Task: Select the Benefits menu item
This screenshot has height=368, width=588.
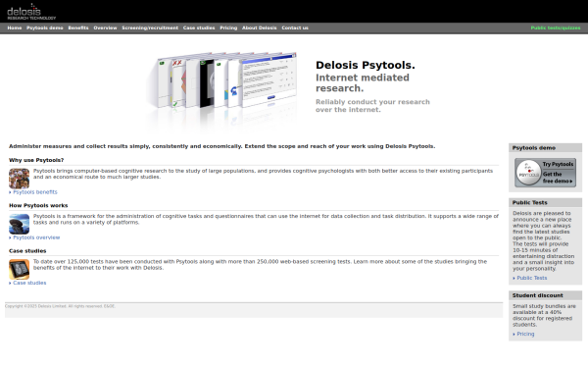Action: click(78, 27)
